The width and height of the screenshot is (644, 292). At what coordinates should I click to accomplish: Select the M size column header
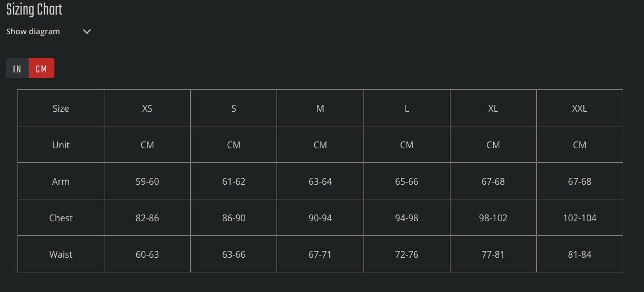(x=320, y=108)
